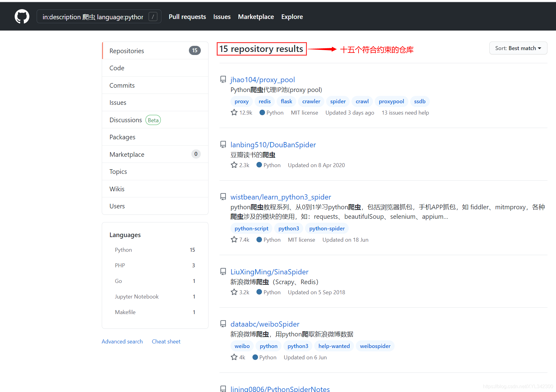
Task: Filter by Makefile language
Action: (x=155, y=312)
